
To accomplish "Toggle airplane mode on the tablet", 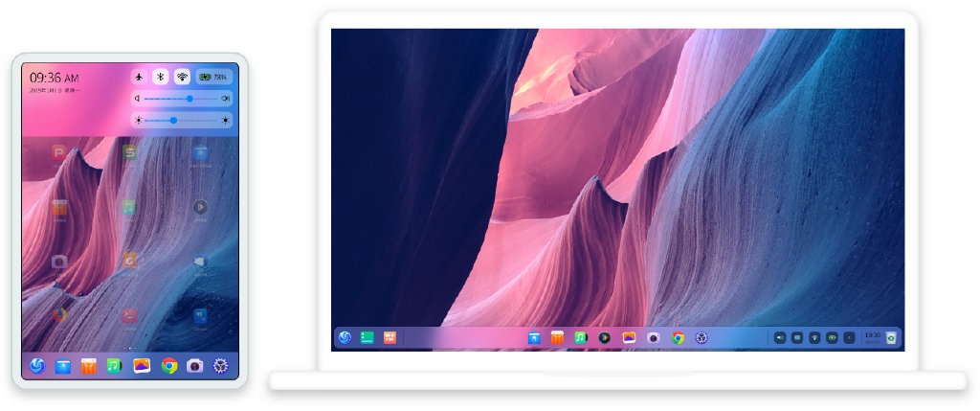I will pos(140,77).
